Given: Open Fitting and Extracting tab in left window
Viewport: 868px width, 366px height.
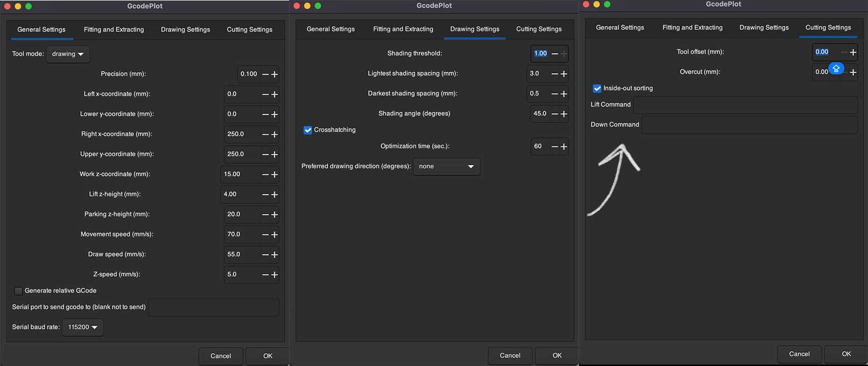Looking at the screenshot, I should pyautogui.click(x=114, y=29).
